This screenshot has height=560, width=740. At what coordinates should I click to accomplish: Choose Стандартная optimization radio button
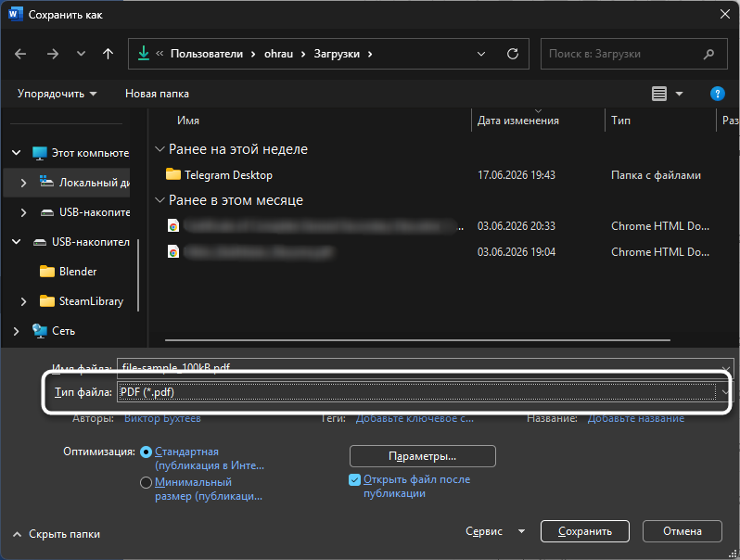(146, 452)
